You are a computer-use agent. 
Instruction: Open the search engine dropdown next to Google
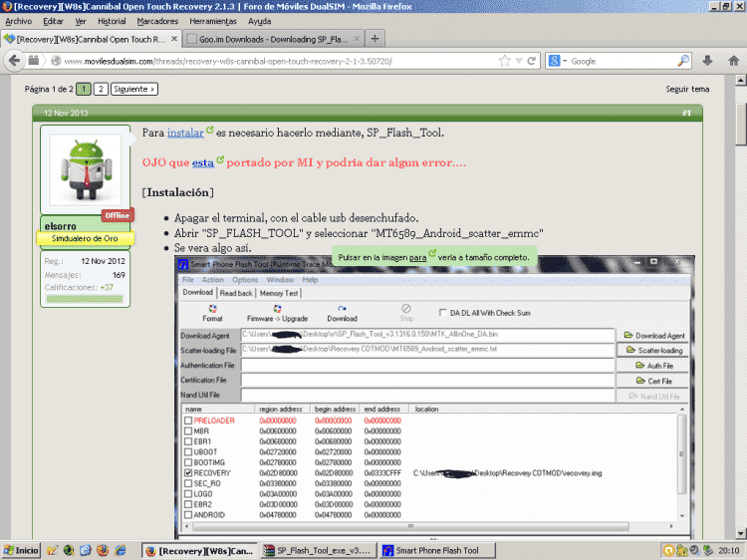(565, 61)
